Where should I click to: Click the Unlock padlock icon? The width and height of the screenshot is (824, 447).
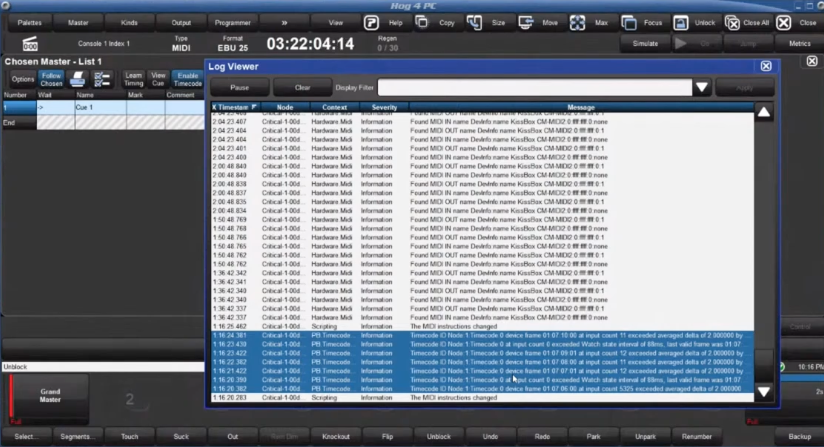[x=680, y=22]
